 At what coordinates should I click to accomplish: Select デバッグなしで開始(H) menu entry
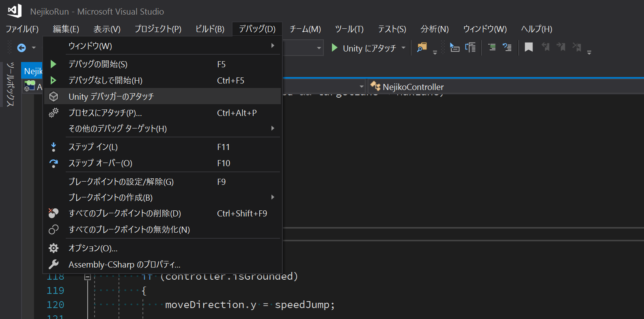coord(162,80)
